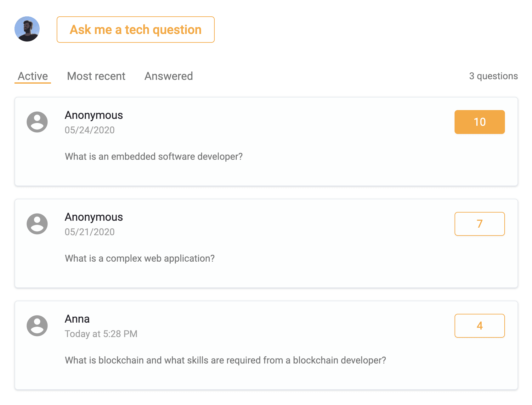Screen dimensions: 532x405
Task: Open the "What is an embedded software developer?" question
Action: 154,157
